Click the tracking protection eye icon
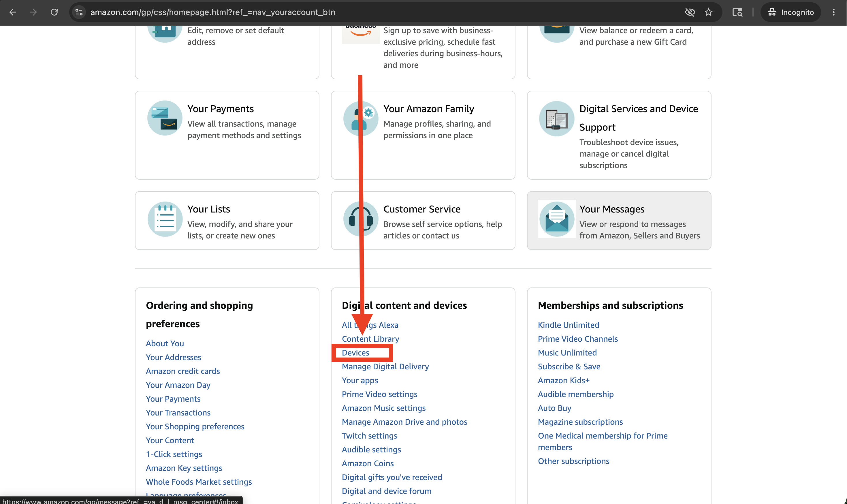 690,12
